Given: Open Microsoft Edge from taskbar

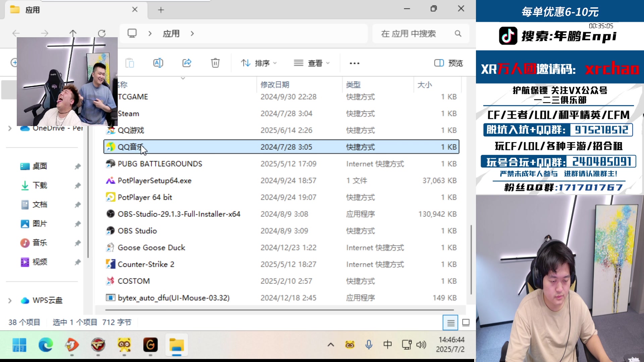Looking at the screenshot, I should click(45, 345).
